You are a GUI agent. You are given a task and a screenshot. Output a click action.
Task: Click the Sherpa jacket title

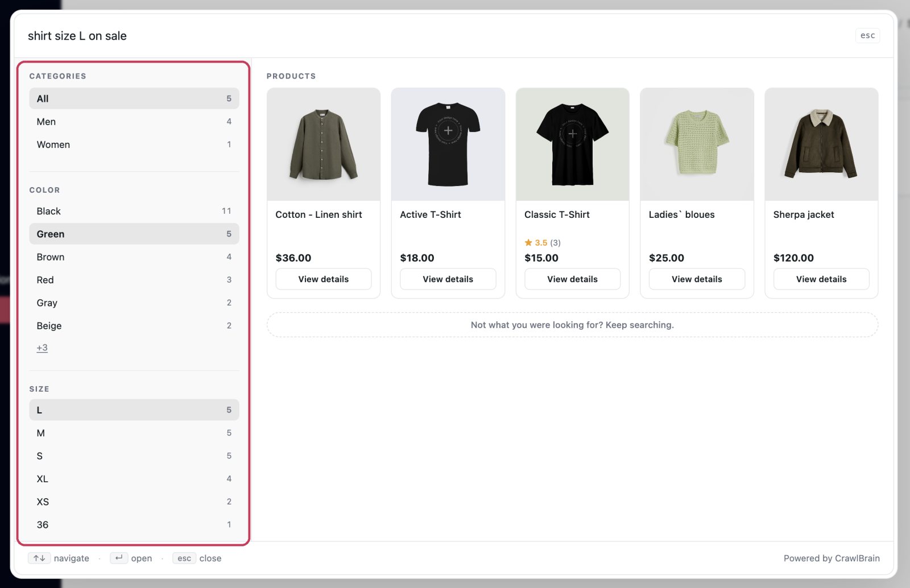pyautogui.click(x=804, y=214)
